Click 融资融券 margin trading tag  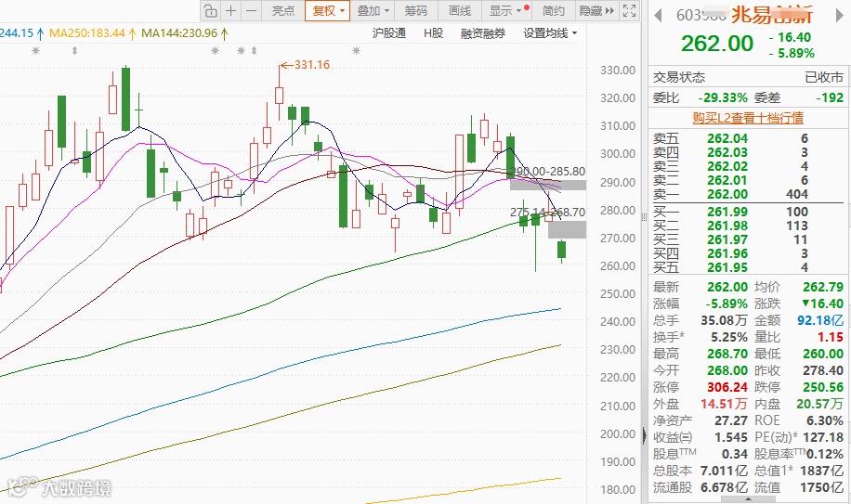click(x=483, y=33)
